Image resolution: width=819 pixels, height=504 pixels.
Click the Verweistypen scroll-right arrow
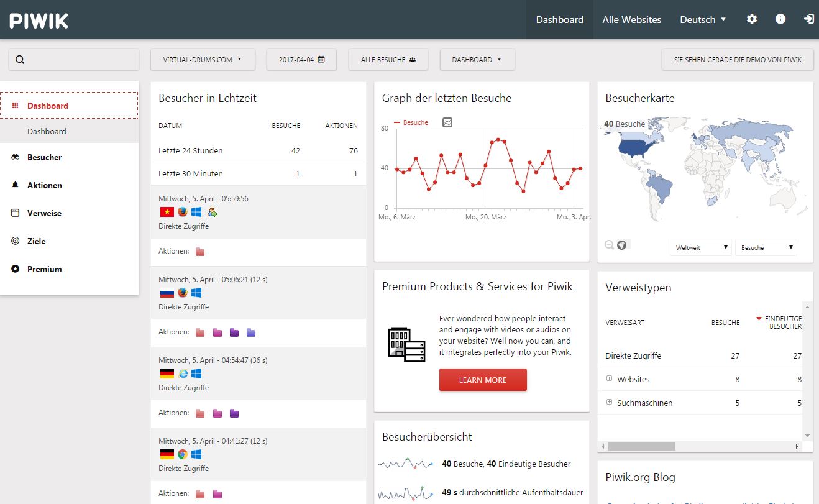click(x=797, y=446)
